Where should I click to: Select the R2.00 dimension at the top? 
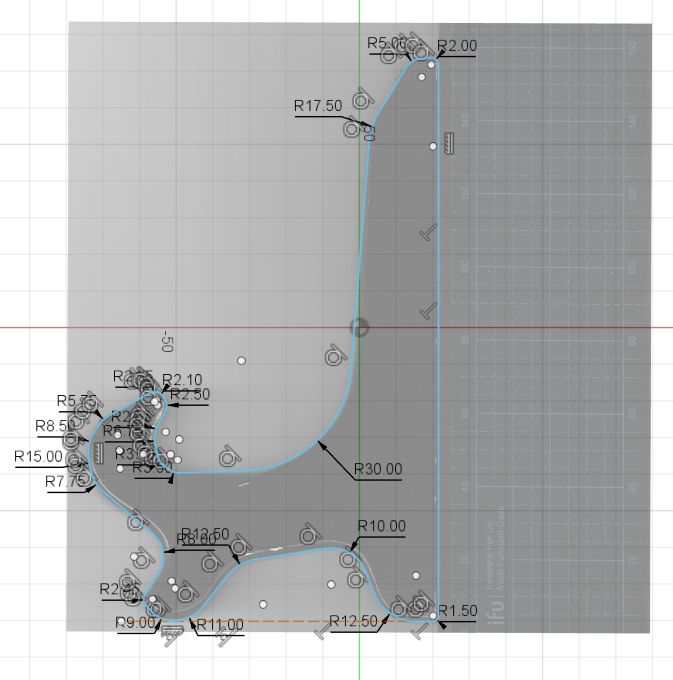click(458, 46)
